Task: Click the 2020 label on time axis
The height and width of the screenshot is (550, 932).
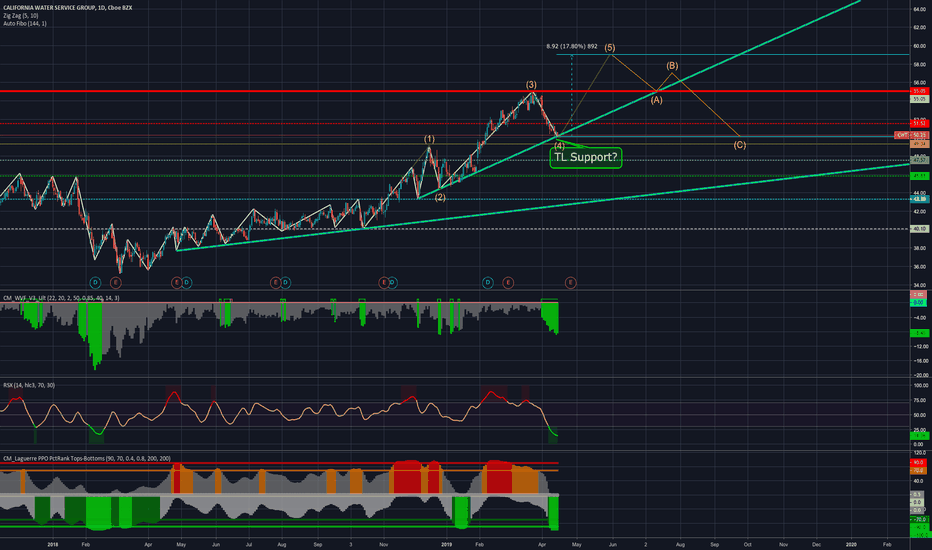Action: point(851,544)
